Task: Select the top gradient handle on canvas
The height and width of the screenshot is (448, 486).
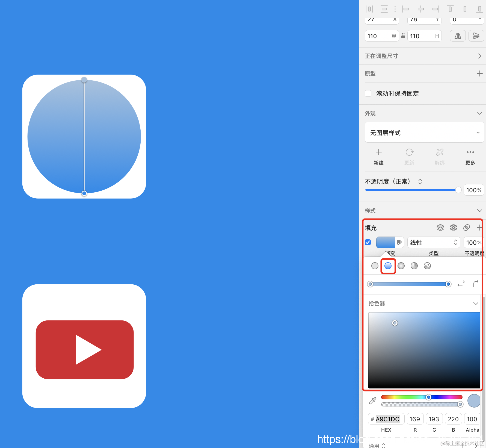Action: point(84,80)
